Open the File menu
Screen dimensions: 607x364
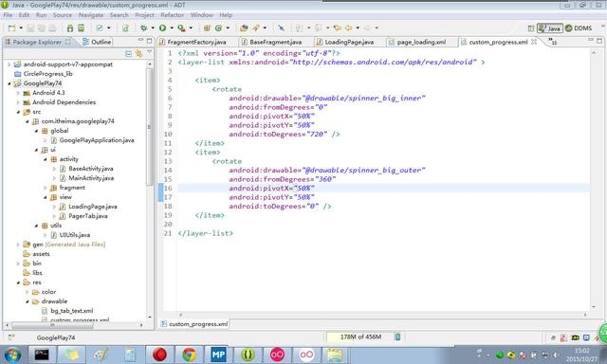[8, 15]
